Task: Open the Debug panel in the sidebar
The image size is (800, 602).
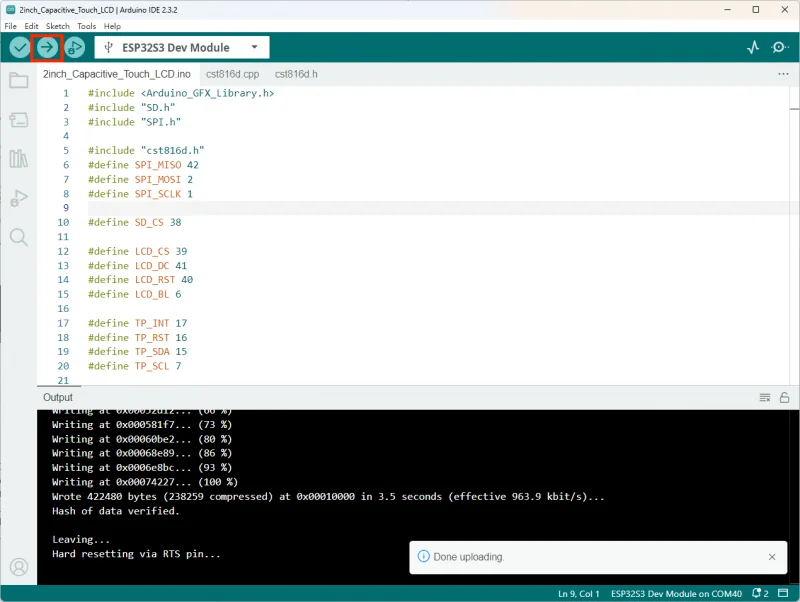Action: tap(19, 198)
